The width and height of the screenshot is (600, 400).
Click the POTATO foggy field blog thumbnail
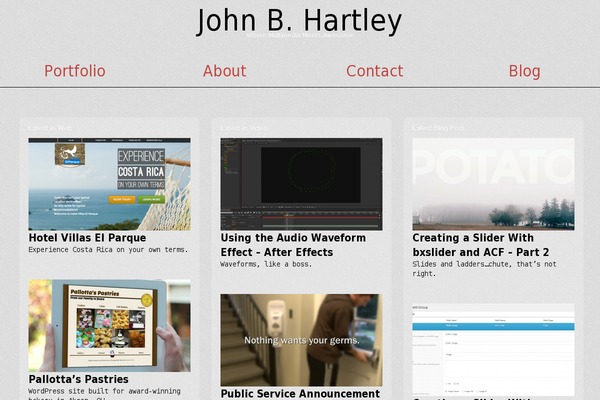[x=493, y=184]
